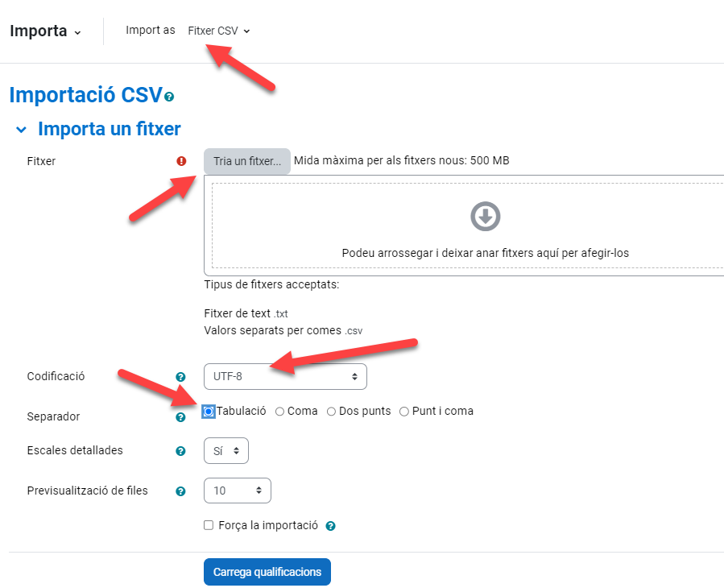724x588 pixels.
Task: Click the download arrow in the drop area
Action: click(x=485, y=216)
